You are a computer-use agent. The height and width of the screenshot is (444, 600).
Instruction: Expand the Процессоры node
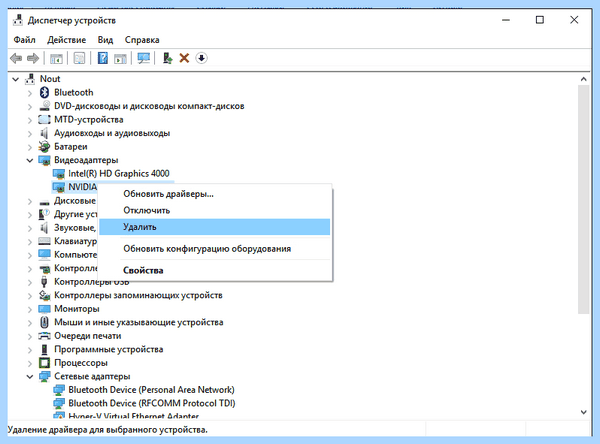30,363
